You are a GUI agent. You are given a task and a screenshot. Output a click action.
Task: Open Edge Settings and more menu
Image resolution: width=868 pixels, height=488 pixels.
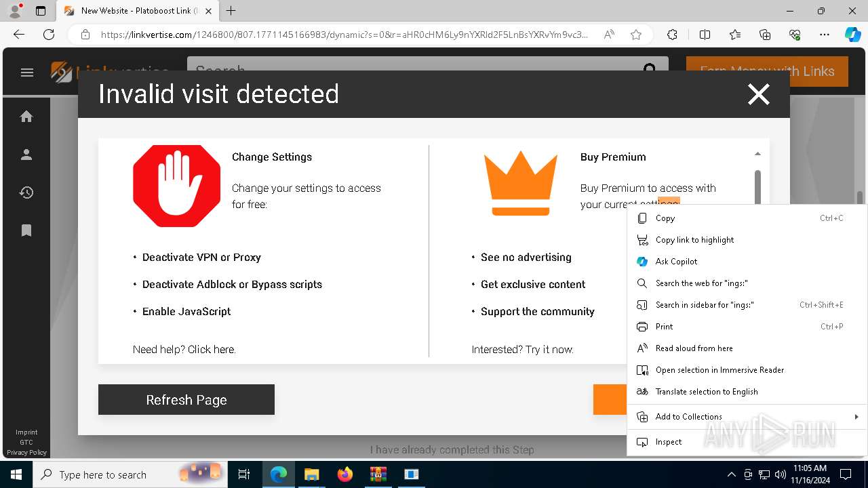(825, 35)
